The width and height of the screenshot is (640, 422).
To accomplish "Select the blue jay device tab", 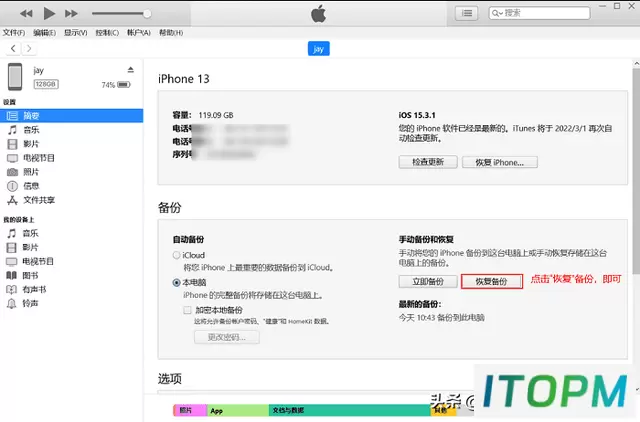I will (x=318, y=49).
